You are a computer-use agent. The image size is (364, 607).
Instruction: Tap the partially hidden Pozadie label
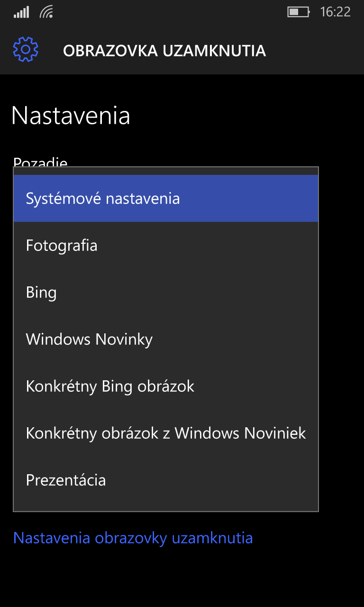point(40,162)
